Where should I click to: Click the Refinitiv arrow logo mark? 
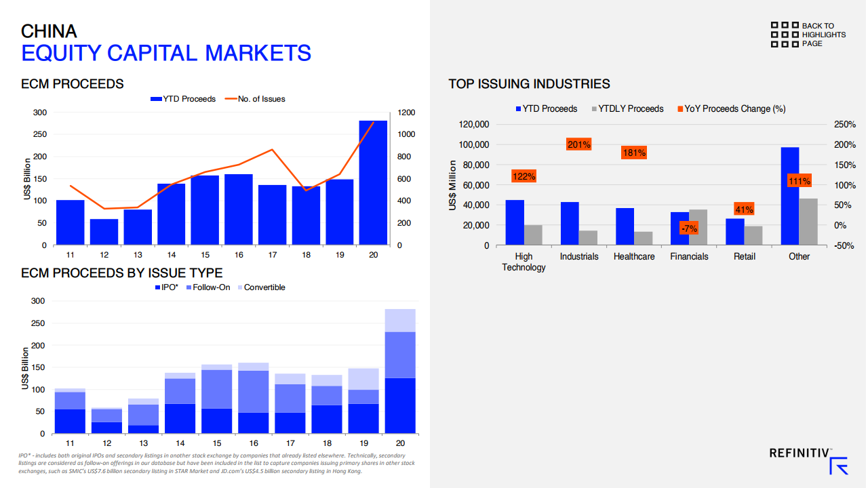tap(839, 464)
